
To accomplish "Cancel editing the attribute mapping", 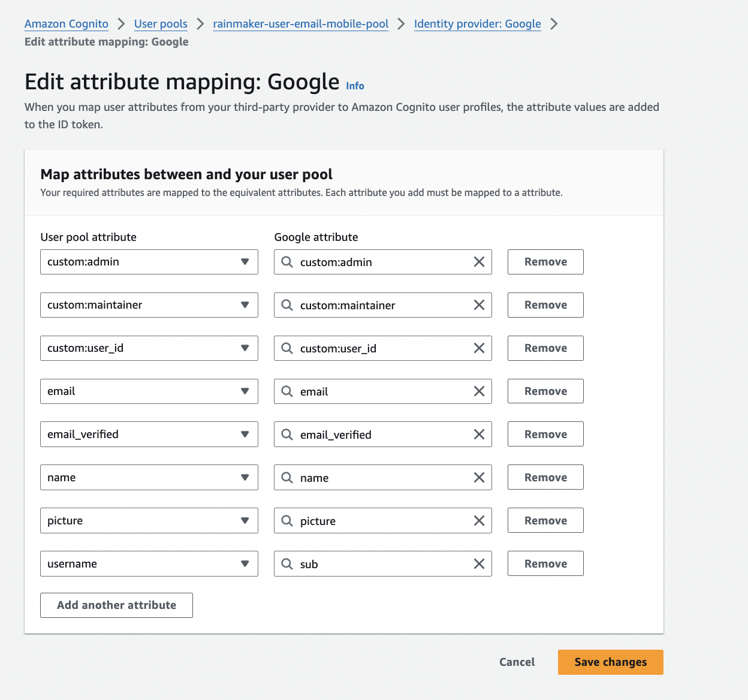I will pos(517,662).
